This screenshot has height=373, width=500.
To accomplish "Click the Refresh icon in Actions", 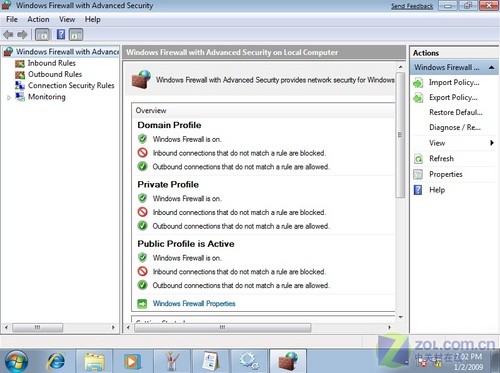I will click(418, 159).
